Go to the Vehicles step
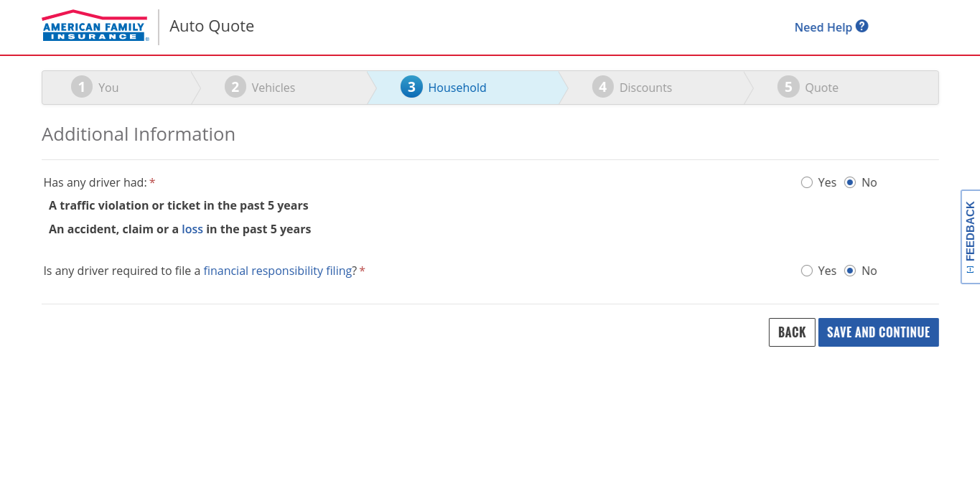 click(273, 88)
